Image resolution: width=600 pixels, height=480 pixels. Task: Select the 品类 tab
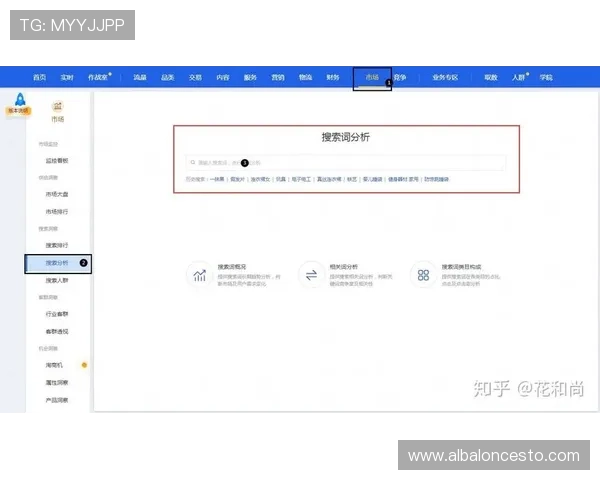(168, 77)
